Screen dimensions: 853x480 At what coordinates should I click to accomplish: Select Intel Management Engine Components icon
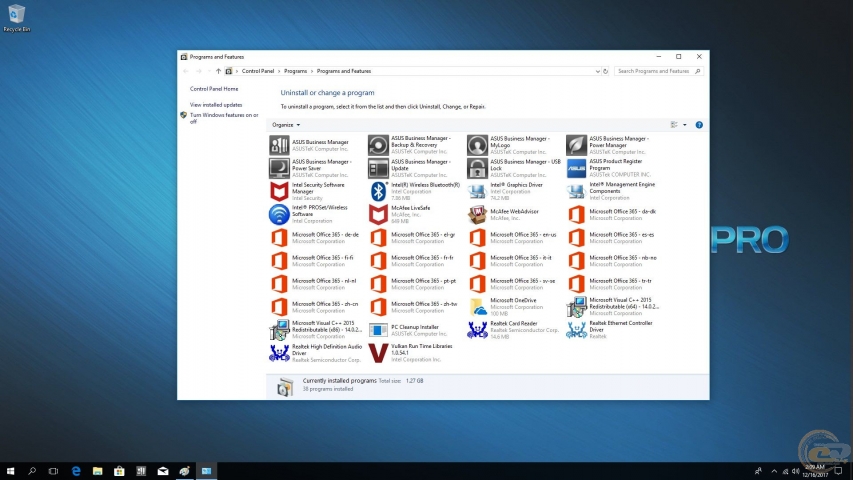(576, 192)
